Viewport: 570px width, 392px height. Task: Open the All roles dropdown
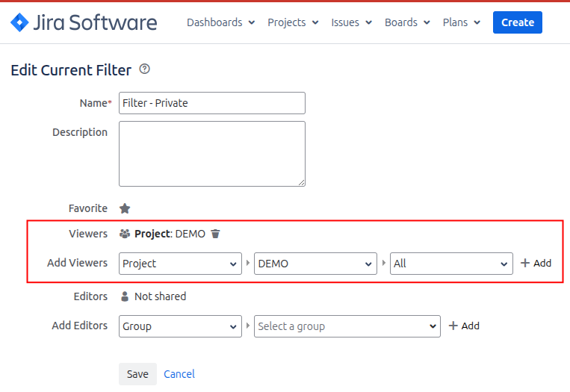click(451, 264)
